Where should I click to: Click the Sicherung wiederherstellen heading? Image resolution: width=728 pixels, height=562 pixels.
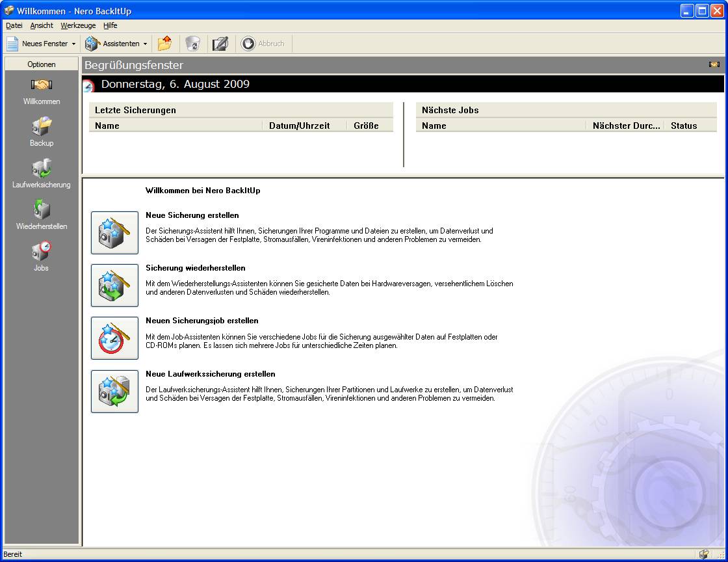point(196,268)
